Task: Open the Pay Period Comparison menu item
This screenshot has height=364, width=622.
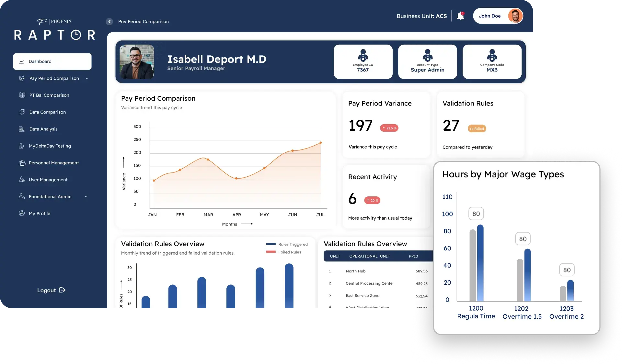Action: coord(54,78)
